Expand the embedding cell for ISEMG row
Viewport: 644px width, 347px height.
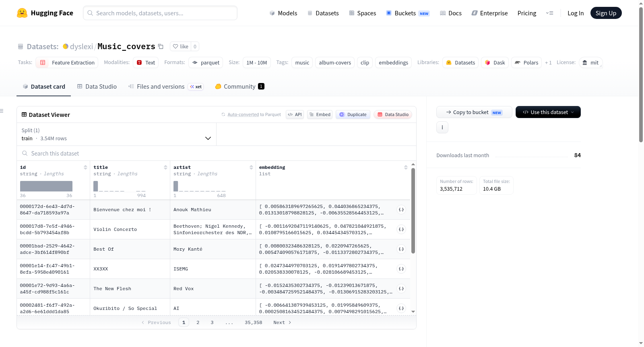[401, 269]
